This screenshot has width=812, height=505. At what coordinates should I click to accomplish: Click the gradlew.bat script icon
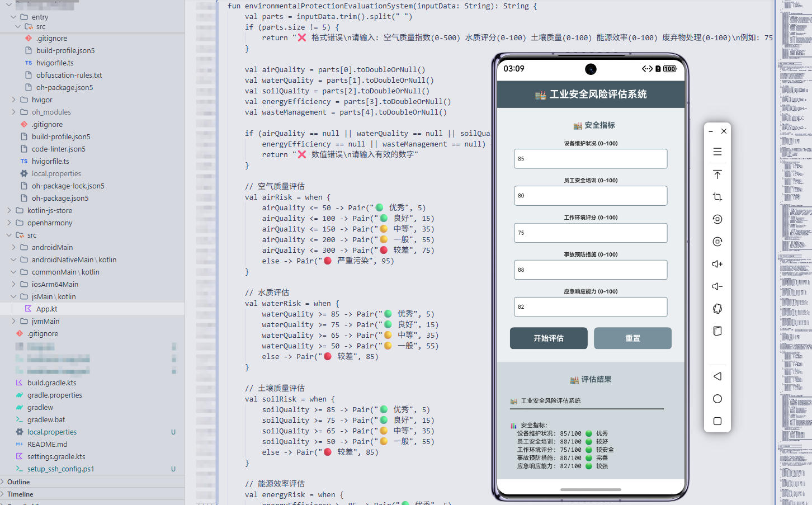(20, 419)
